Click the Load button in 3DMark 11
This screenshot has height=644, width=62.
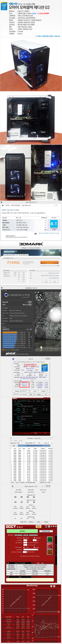pyautogui.click(x=46, y=282)
